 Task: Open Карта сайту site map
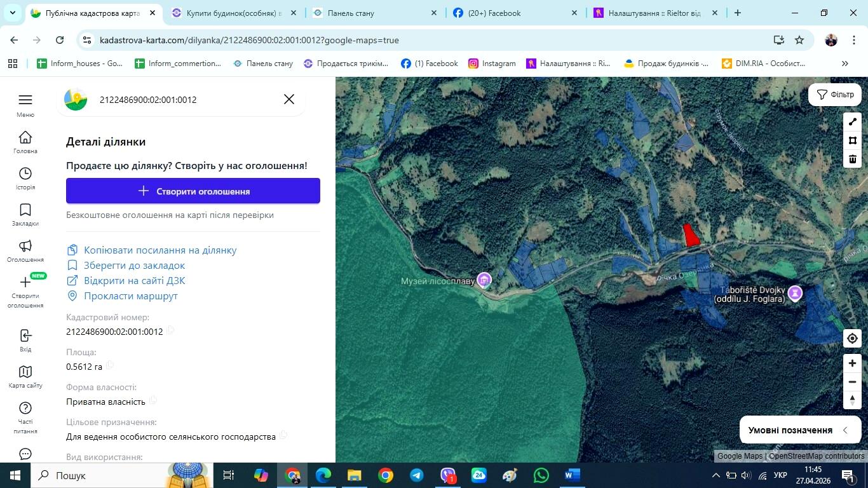pos(25,372)
